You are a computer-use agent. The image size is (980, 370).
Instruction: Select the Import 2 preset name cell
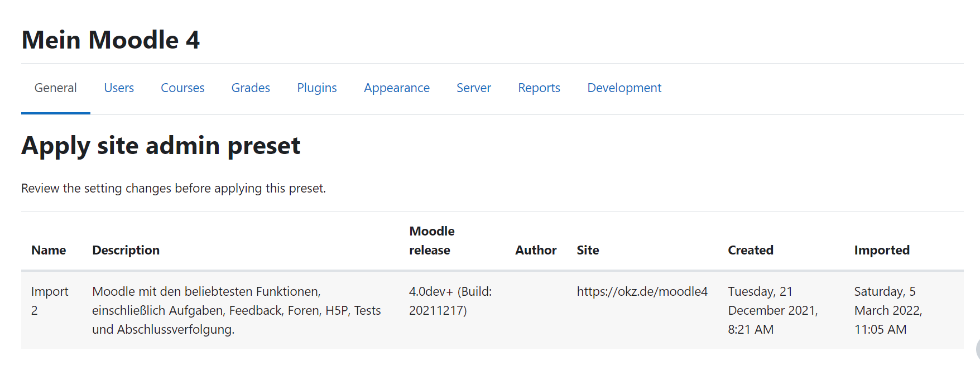coord(50,301)
